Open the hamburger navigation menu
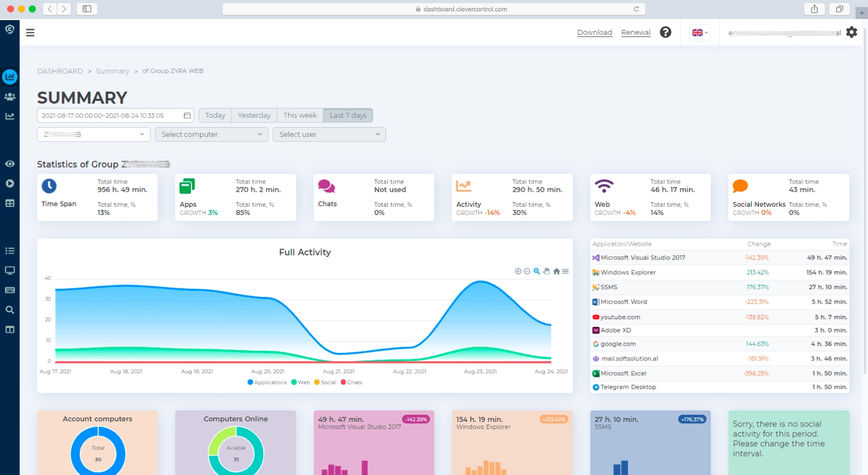 (x=30, y=33)
